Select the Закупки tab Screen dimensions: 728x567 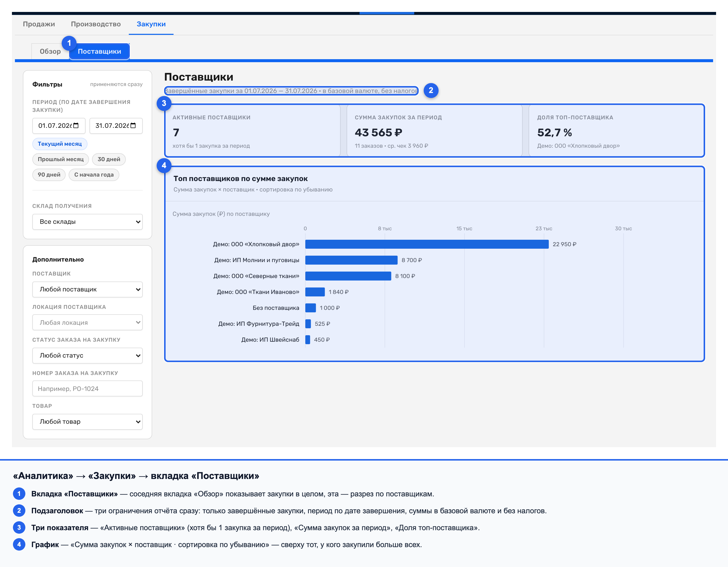coord(151,24)
